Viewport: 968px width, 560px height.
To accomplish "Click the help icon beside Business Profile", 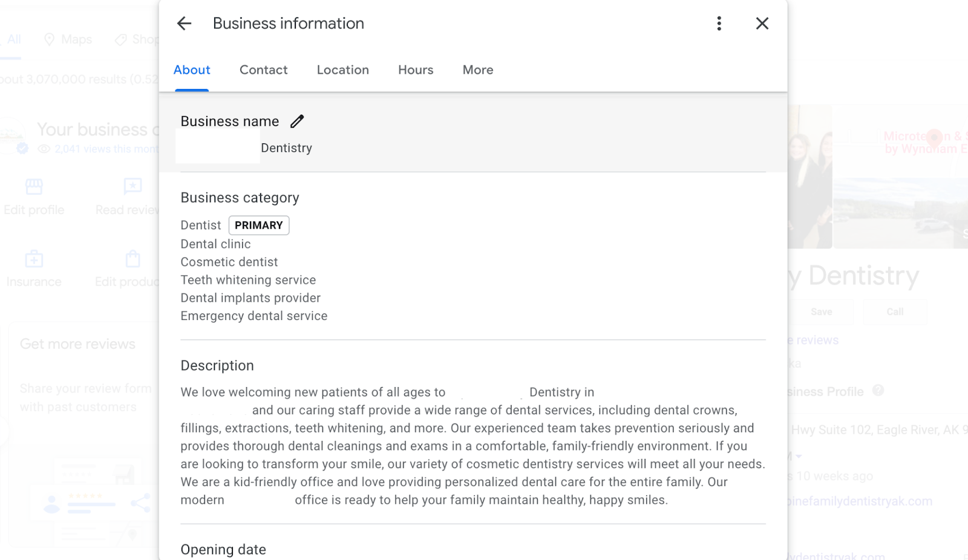I will [x=878, y=391].
